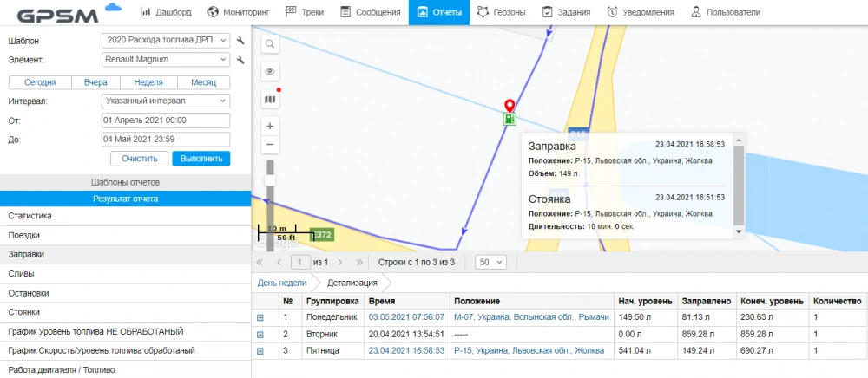Zoom in with the plus button
The image size is (868, 378).
pos(270,126)
